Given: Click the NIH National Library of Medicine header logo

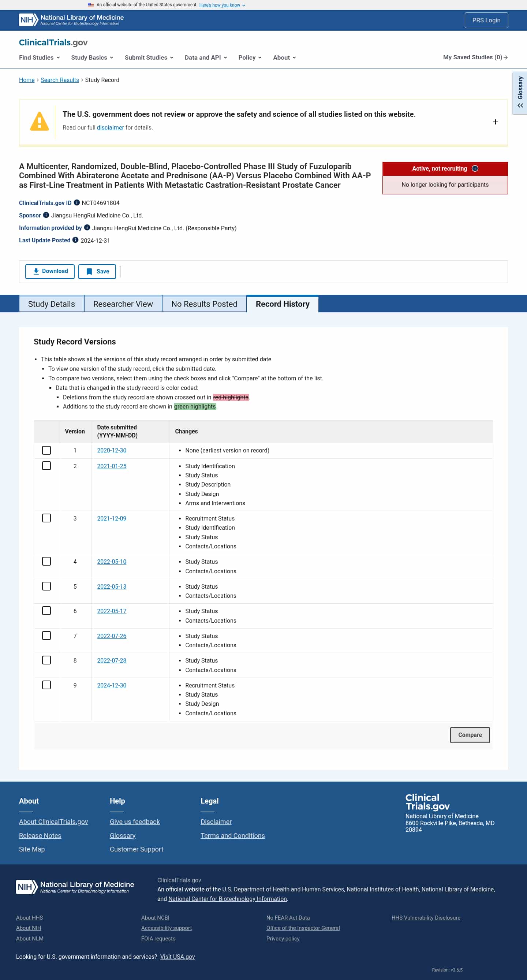Looking at the screenshot, I should tap(71, 20).
